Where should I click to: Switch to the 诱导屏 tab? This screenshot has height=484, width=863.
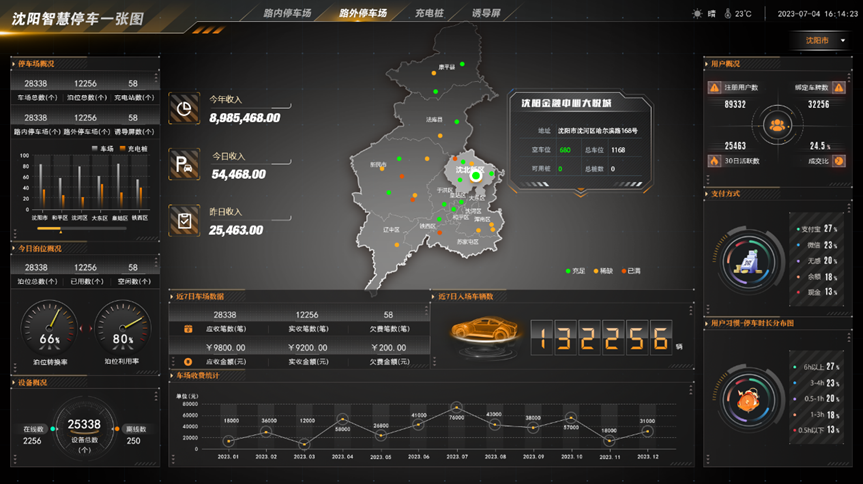[486, 14]
